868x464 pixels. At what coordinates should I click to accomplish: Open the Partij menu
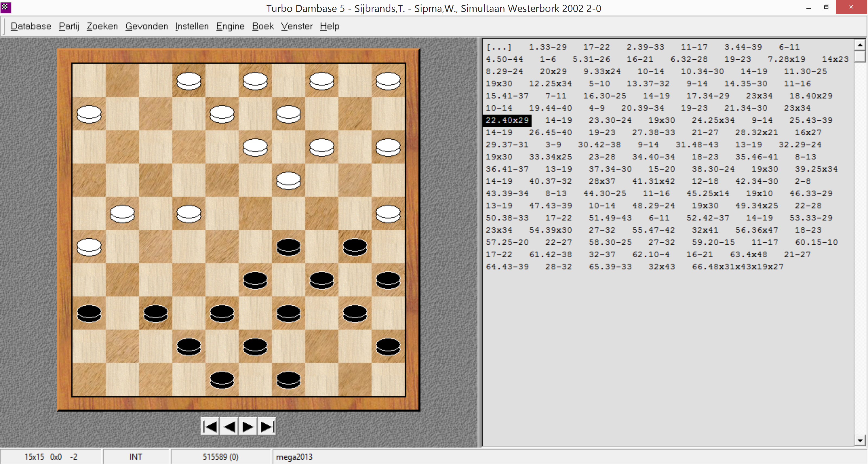point(69,26)
